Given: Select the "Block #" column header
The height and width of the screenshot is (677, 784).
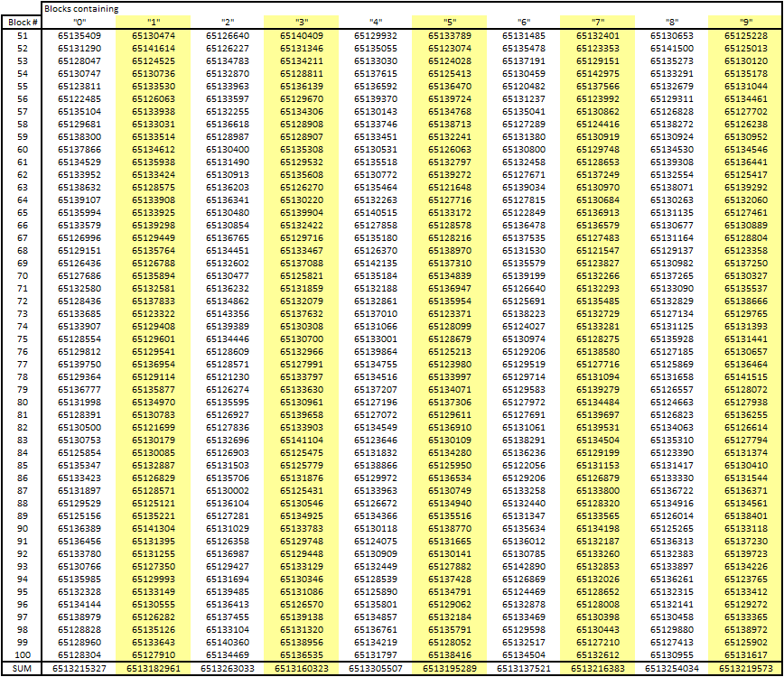Looking at the screenshot, I should point(23,22).
